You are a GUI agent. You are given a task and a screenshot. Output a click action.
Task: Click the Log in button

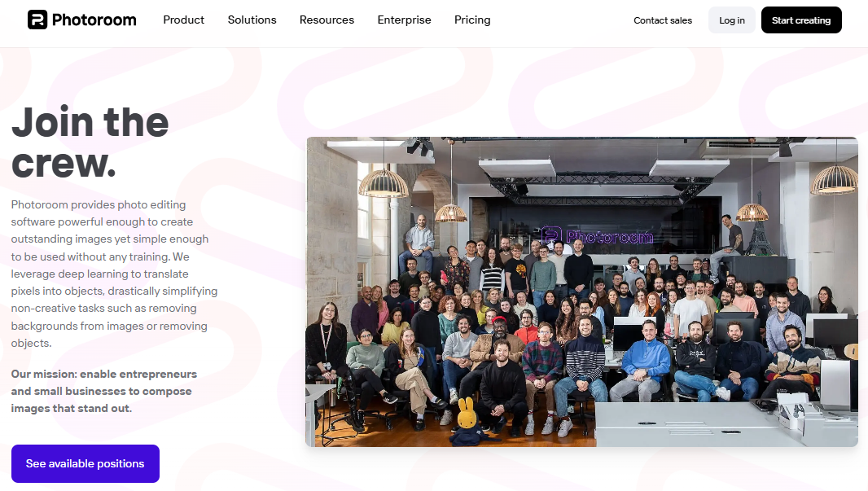point(732,20)
